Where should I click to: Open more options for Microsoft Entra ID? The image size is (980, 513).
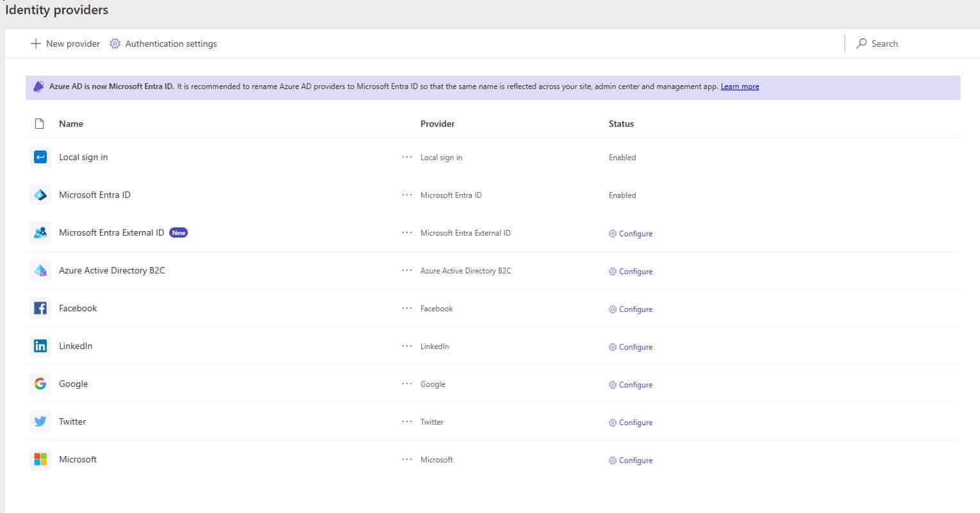pyautogui.click(x=407, y=195)
